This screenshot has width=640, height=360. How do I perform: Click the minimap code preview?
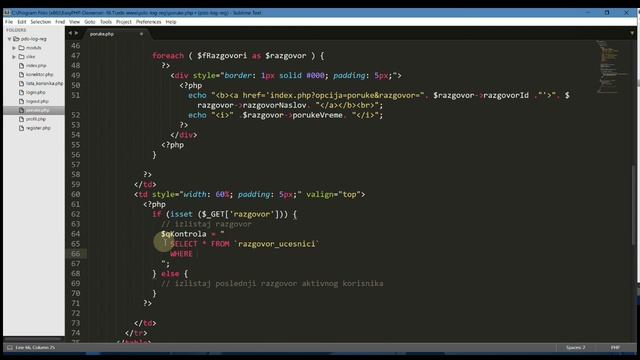[612, 67]
